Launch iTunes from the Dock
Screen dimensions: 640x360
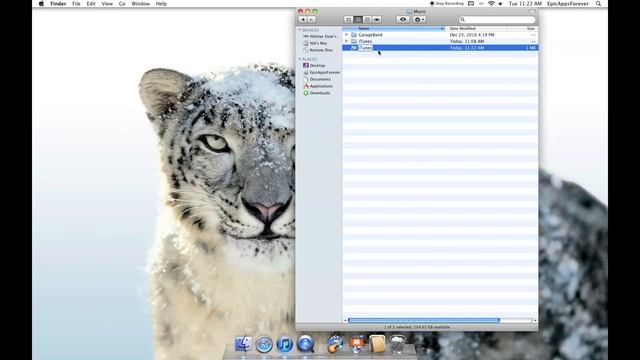pos(284,344)
